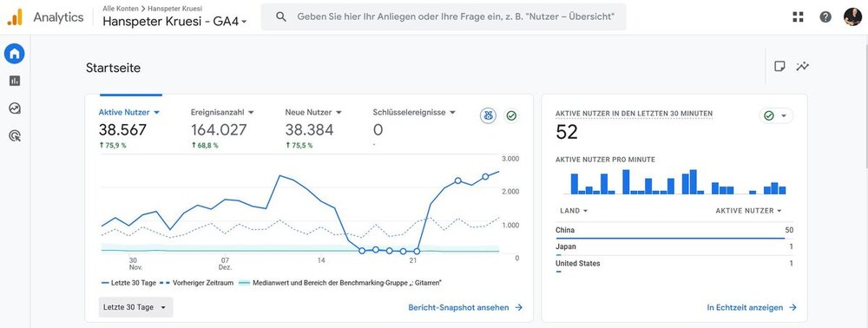
Task: Open Reports from the sidebar bar-chart icon
Action: tap(15, 81)
